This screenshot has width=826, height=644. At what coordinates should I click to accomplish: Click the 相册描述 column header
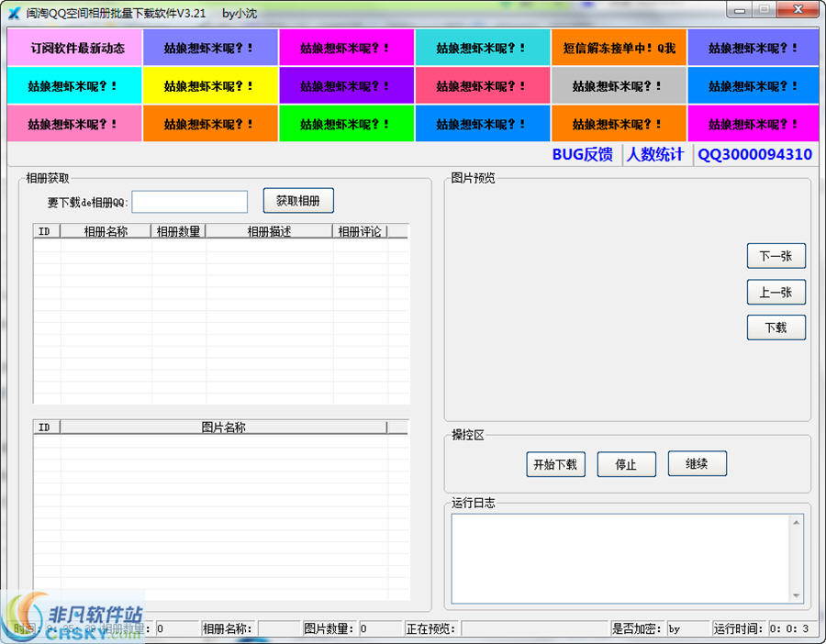pyautogui.click(x=269, y=231)
